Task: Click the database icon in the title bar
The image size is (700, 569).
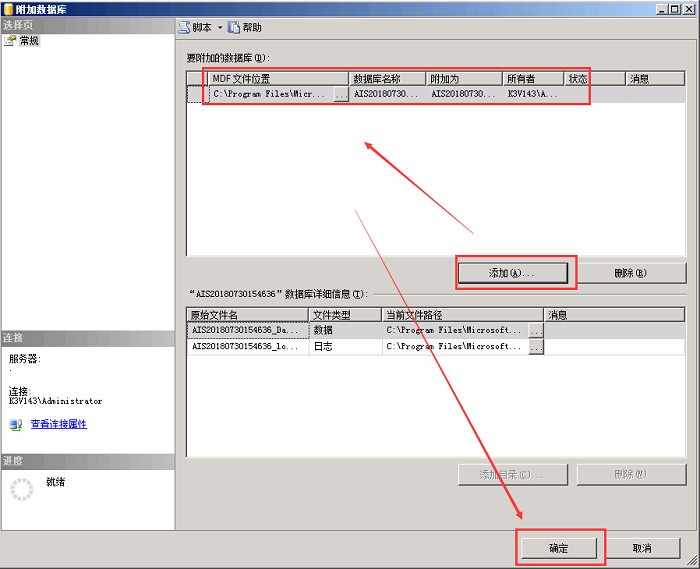Action: pyautogui.click(x=8, y=8)
